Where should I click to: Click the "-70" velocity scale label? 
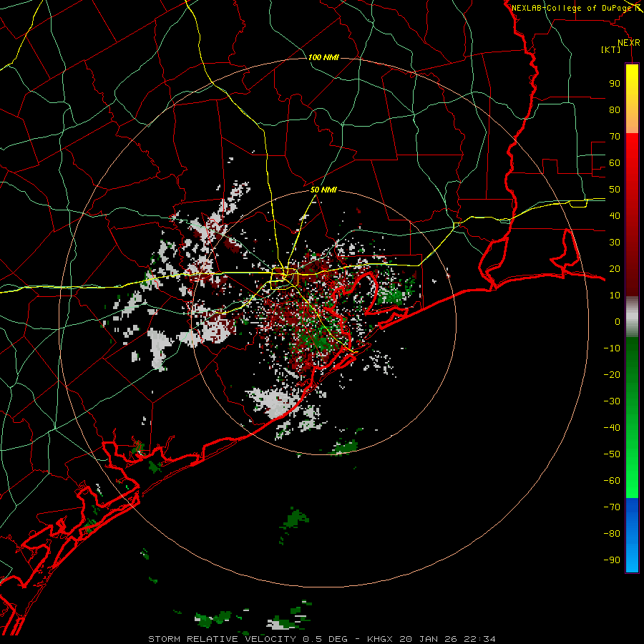coord(612,507)
